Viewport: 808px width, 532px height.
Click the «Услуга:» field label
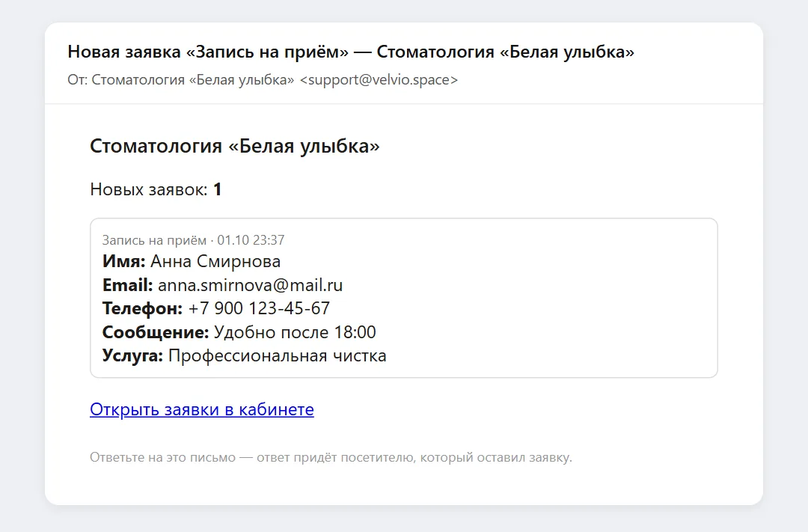132,355
